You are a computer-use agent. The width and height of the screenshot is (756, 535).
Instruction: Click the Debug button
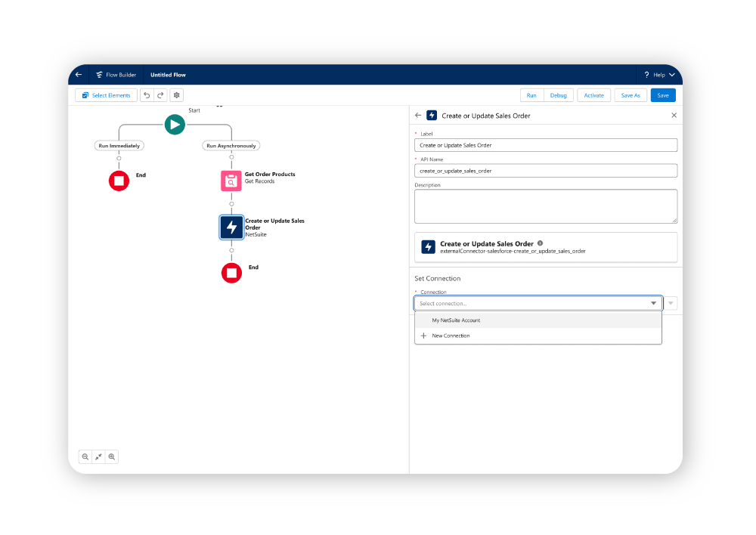pyautogui.click(x=559, y=95)
